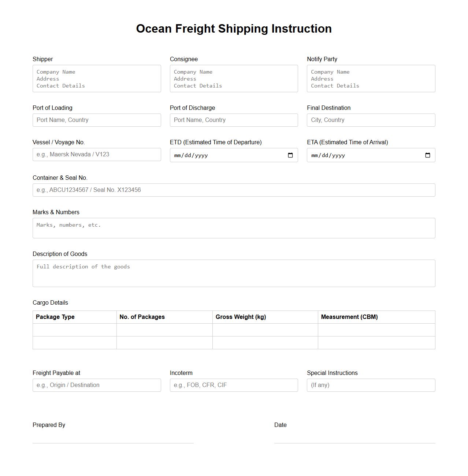
Task: Select the Port of Loading field
Action: (x=96, y=120)
